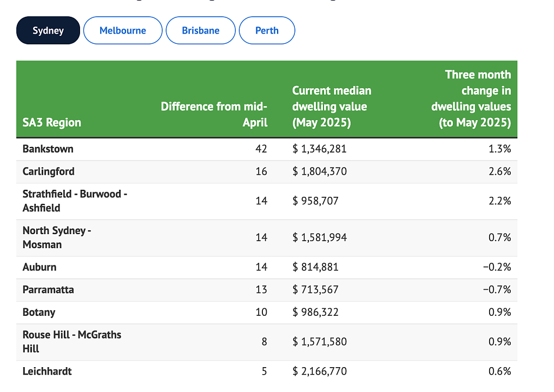Image resolution: width=554 pixels, height=392 pixels.
Task: Select the Bankstown row name
Action: [x=48, y=149]
